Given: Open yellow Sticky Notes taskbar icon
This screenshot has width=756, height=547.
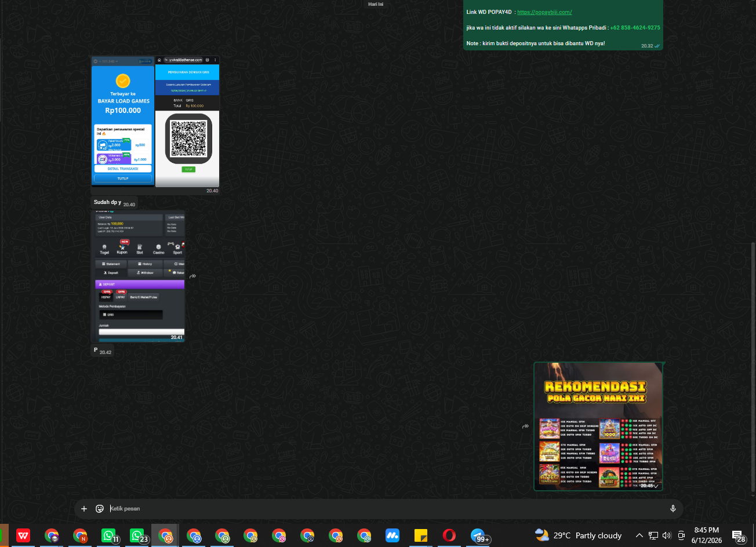Looking at the screenshot, I should point(421,535).
